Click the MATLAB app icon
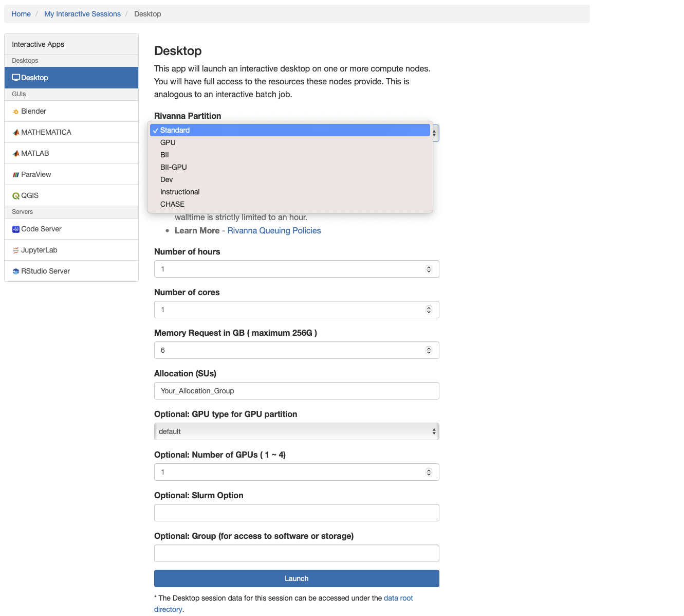This screenshot has height=616, width=684. 16,154
